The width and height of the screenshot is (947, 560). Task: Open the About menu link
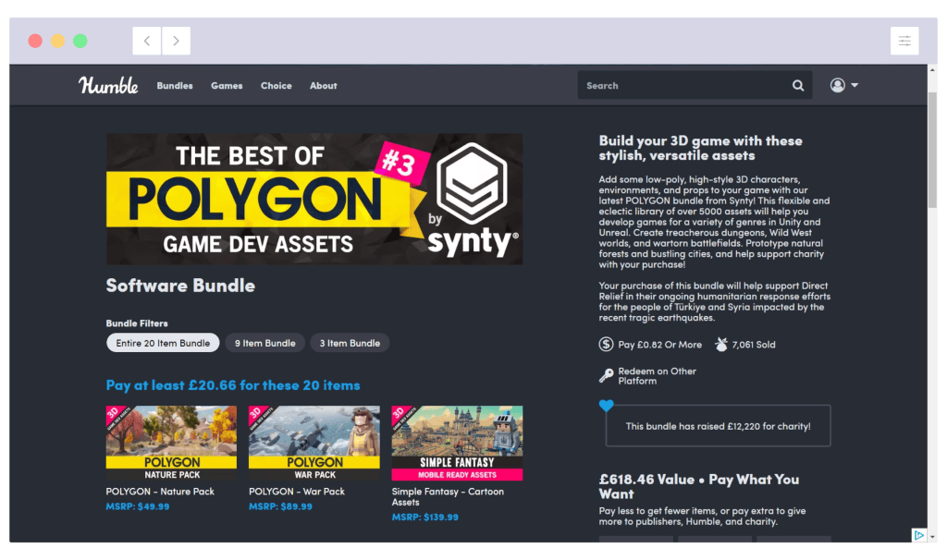[323, 86]
